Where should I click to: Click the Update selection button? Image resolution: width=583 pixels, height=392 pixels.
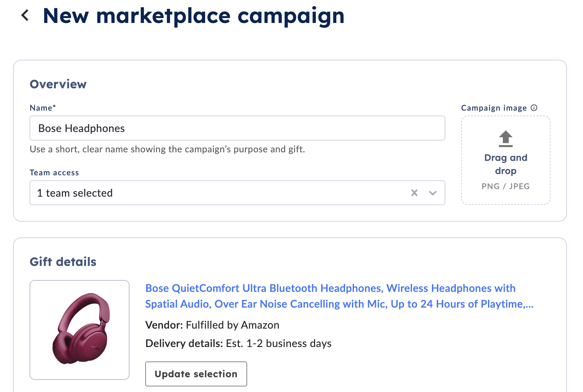[196, 374]
